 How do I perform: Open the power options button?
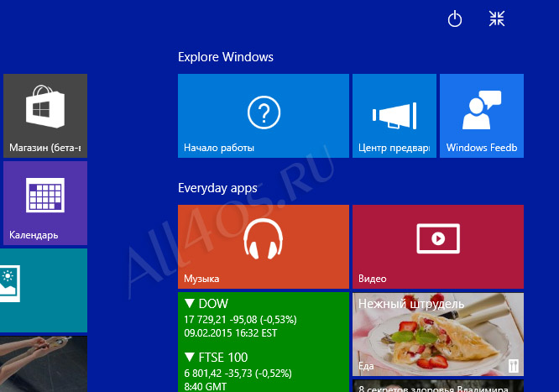tap(455, 19)
